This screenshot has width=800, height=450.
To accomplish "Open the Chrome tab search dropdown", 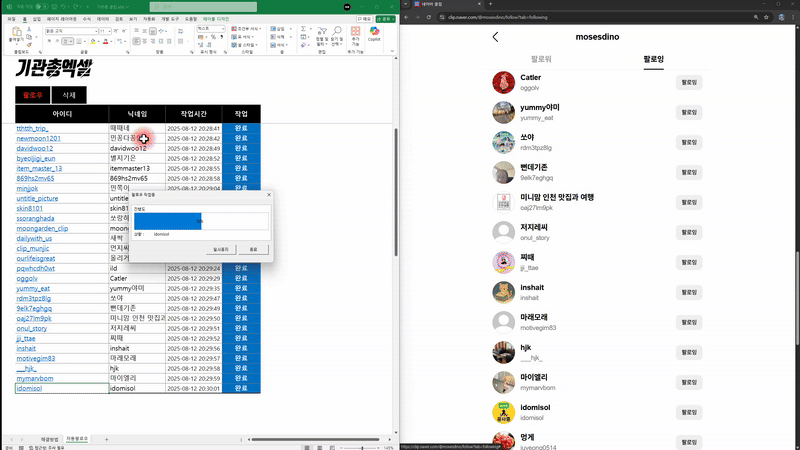I will pos(406,4).
